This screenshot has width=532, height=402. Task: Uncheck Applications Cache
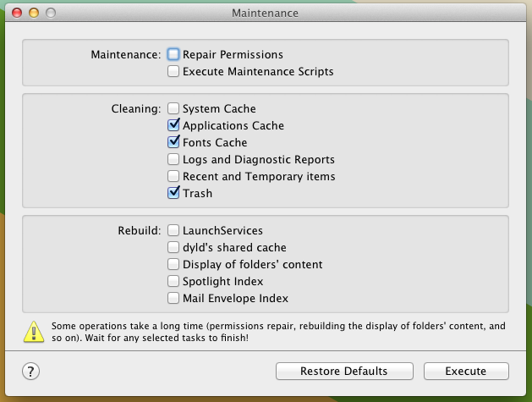(x=173, y=125)
